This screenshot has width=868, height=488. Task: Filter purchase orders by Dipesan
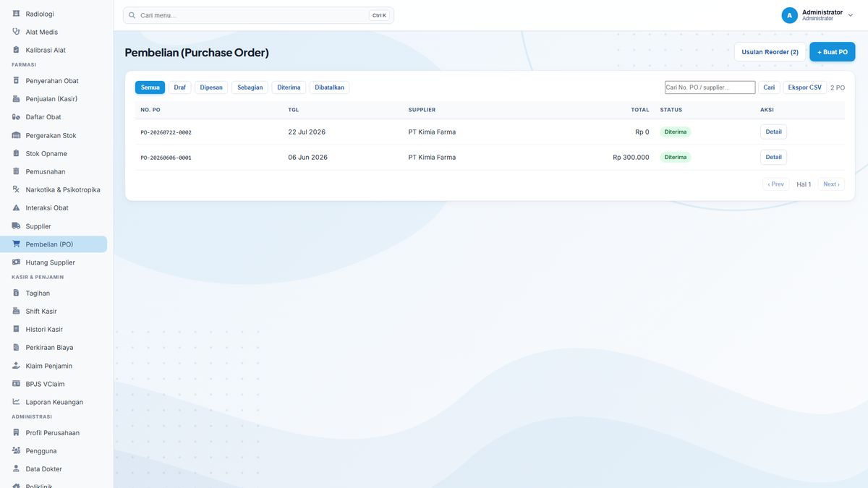click(211, 87)
